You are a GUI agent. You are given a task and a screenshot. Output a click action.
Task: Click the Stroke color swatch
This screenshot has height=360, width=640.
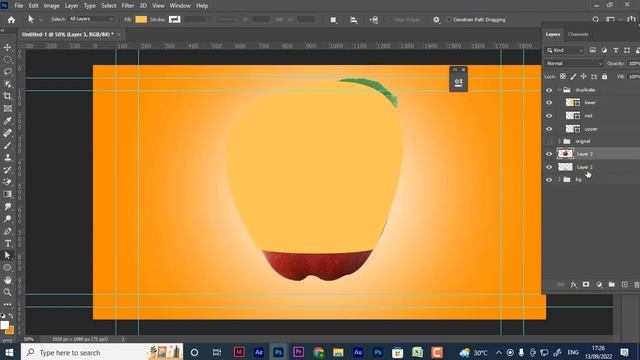[x=175, y=20]
